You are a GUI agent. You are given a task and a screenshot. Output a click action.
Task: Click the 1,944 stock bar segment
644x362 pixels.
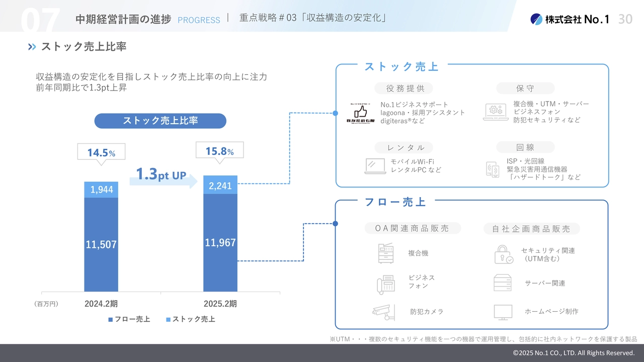click(101, 190)
